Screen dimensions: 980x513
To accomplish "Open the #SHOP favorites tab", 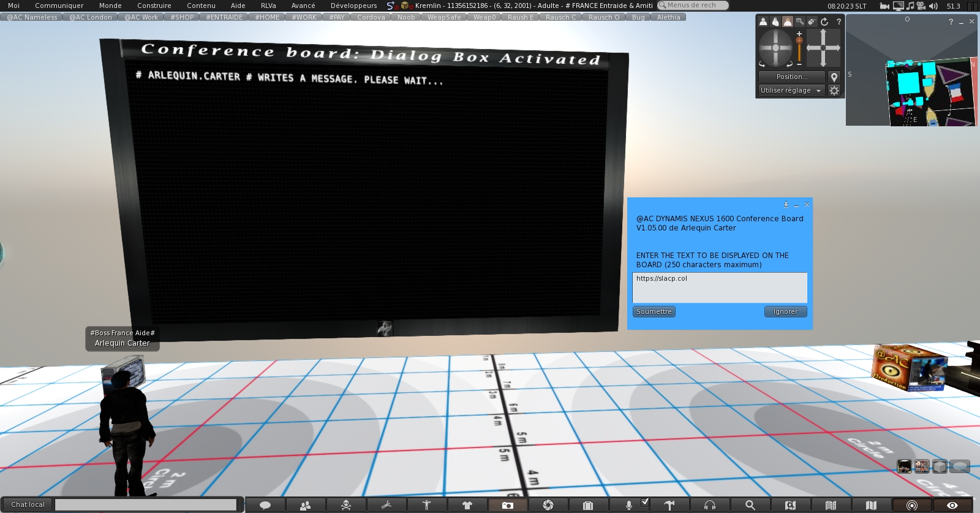I will [182, 17].
